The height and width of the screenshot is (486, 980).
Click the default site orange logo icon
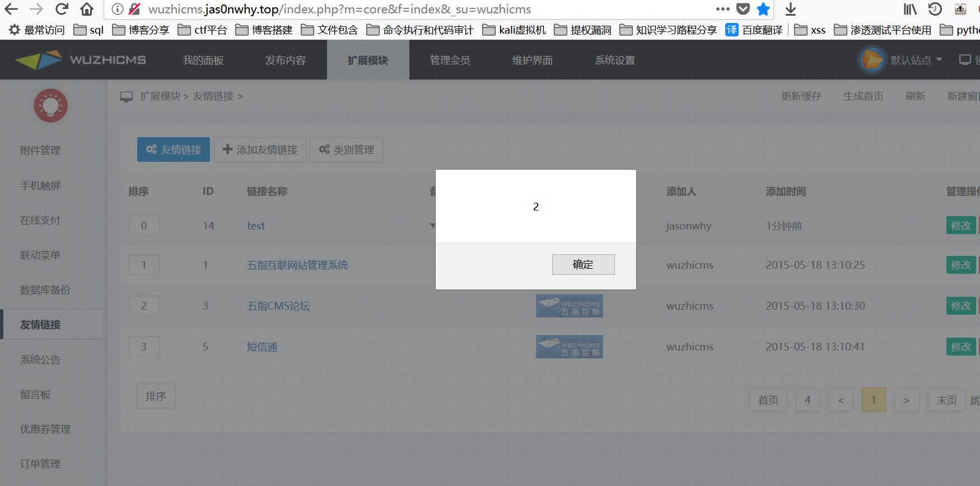pyautogui.click(x=871, y=60)
